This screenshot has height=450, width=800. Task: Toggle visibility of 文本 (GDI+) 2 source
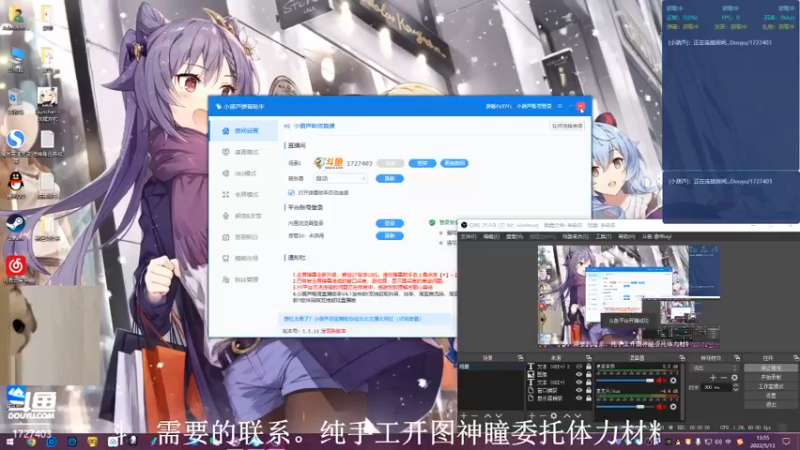579,366
